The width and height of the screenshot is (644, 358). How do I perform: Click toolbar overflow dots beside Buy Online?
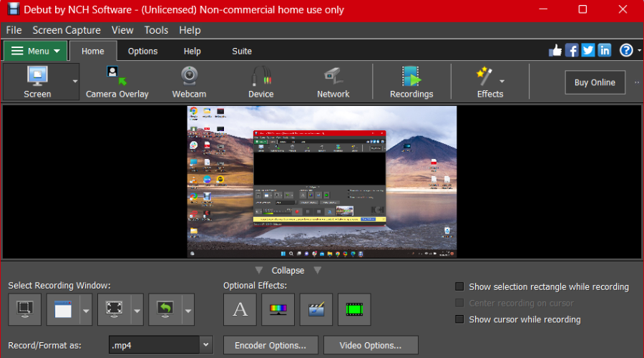click(x=637, y=82)
